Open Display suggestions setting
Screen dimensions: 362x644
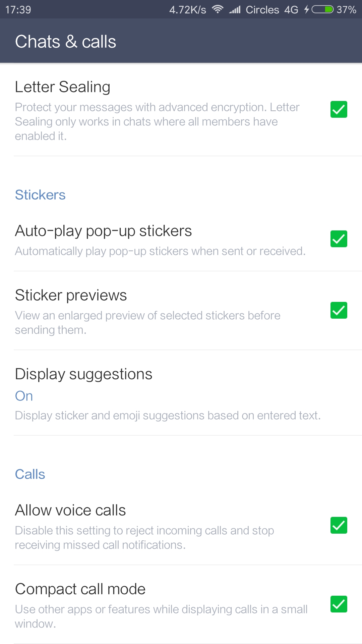[84, 374]
